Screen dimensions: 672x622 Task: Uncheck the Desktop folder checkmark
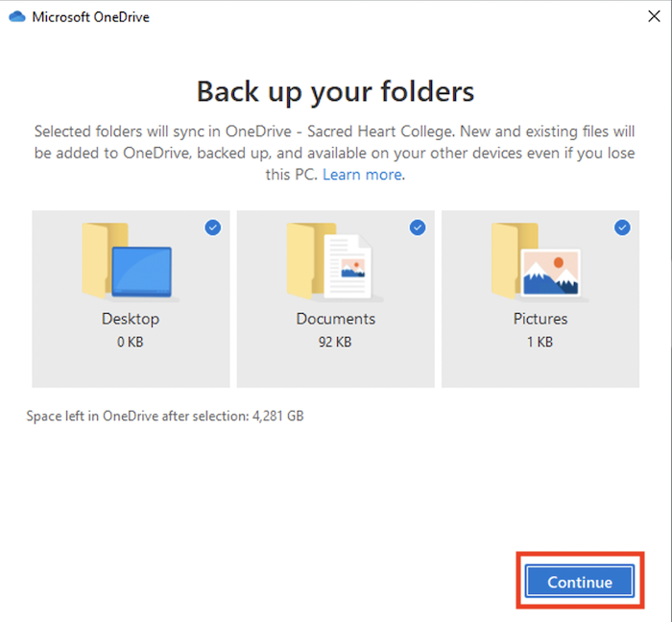[x=212, y=227]
